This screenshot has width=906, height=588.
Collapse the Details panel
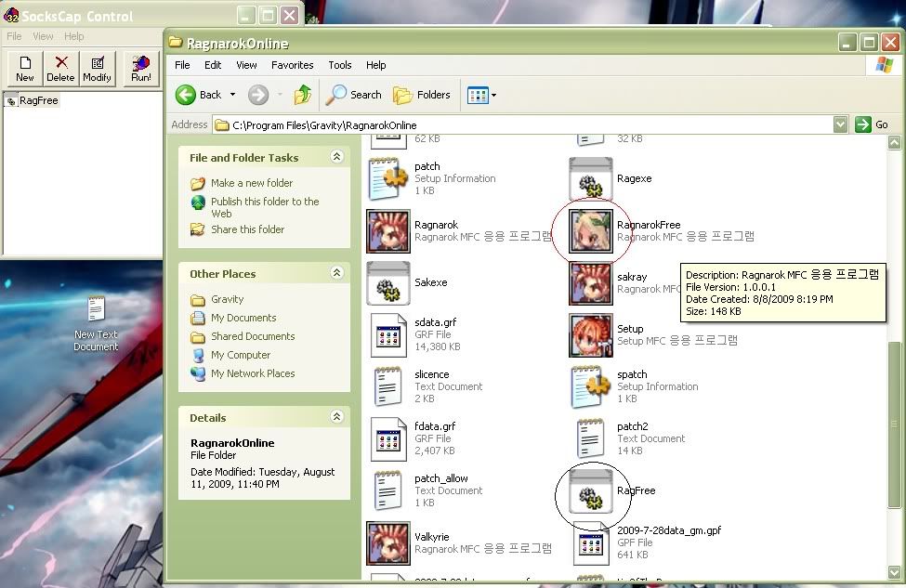[336, 418]
